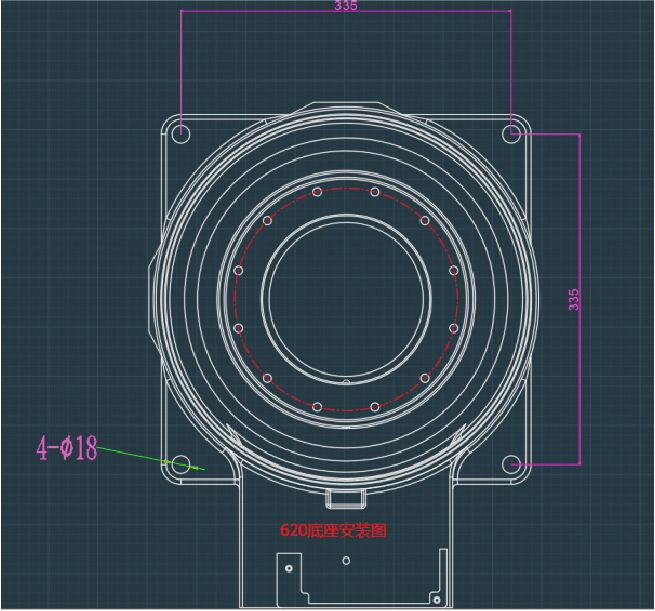
Task: Click the small center hole below the title
Action: pyautogui.click(x=348, y=560)
